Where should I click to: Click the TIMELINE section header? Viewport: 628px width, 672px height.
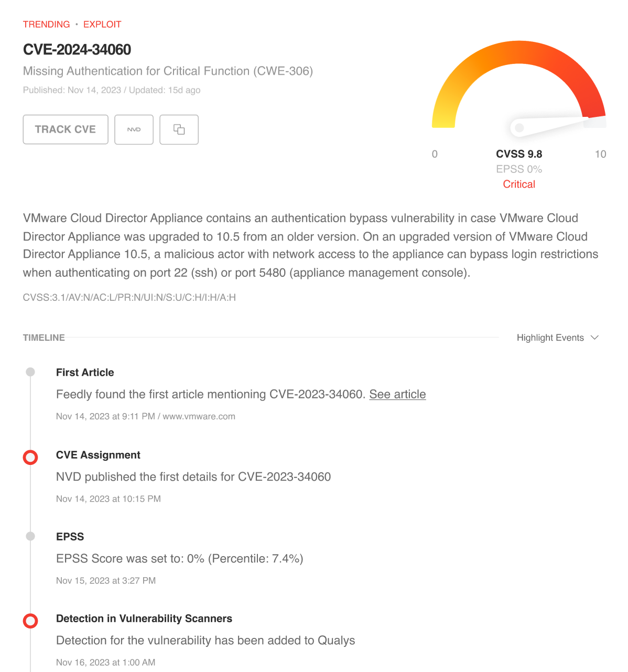coord(44,338)
